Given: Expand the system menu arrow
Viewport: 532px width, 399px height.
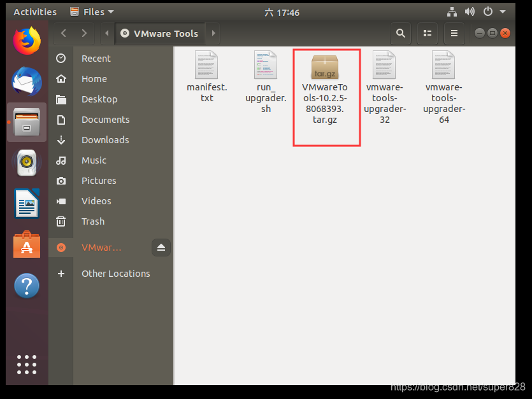Looking at the screenshot, I should pyautogui.click(x=503, y=12).
